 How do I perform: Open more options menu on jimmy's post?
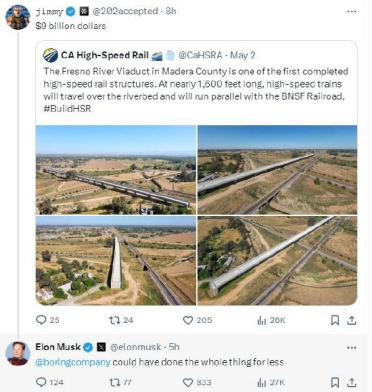(x=352, y=11)
